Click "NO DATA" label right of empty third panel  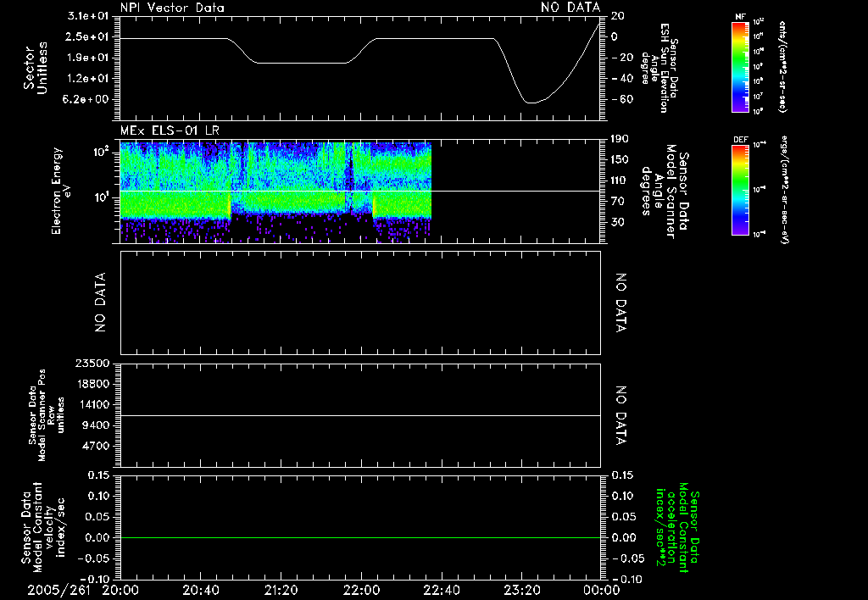(621, 303)
